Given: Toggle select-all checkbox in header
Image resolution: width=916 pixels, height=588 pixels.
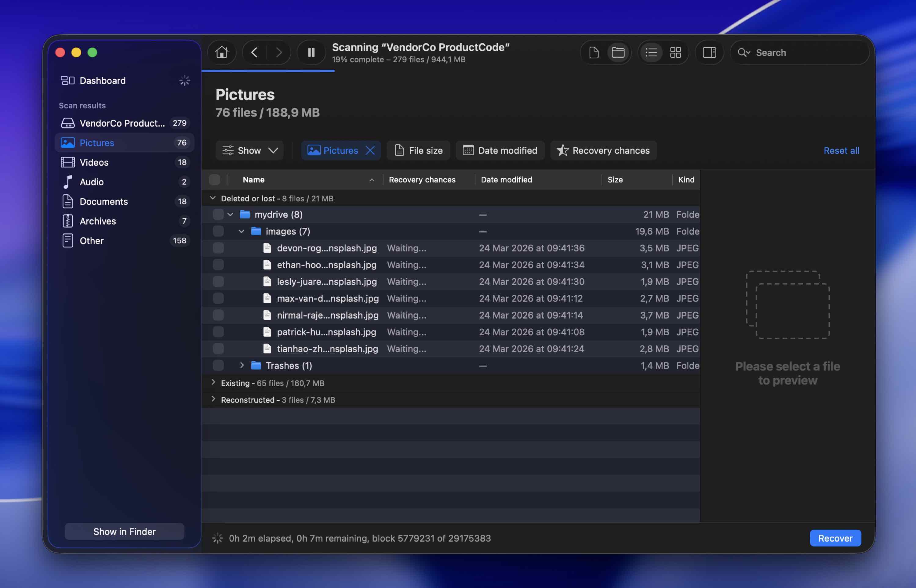Looking at the screenshot, I should tap(215, 179).
